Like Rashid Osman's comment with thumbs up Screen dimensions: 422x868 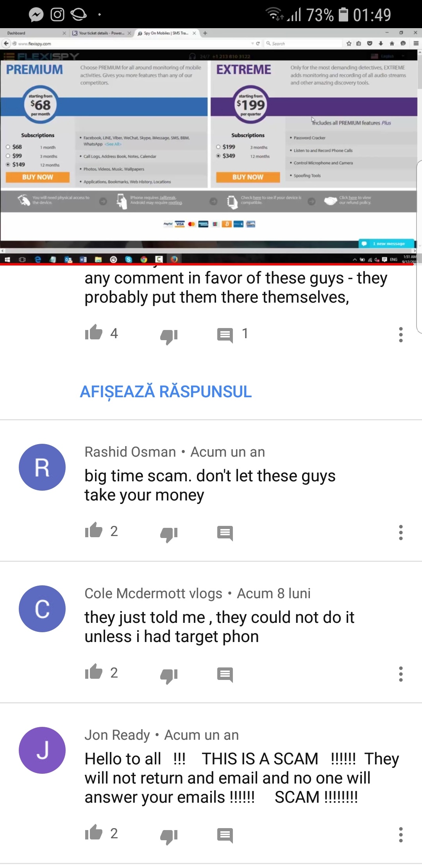(94, 530)
